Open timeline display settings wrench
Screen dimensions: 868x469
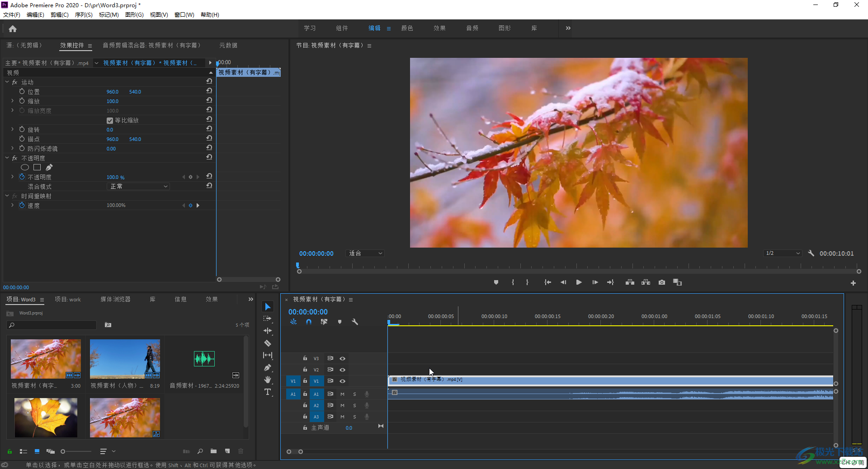click(355, 322)
